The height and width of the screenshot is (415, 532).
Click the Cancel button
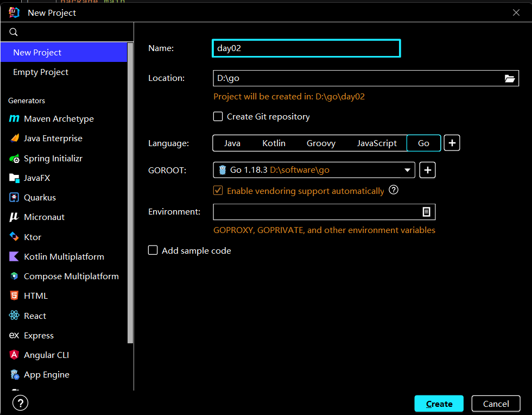pyautogui.click(x=496, y=404)
